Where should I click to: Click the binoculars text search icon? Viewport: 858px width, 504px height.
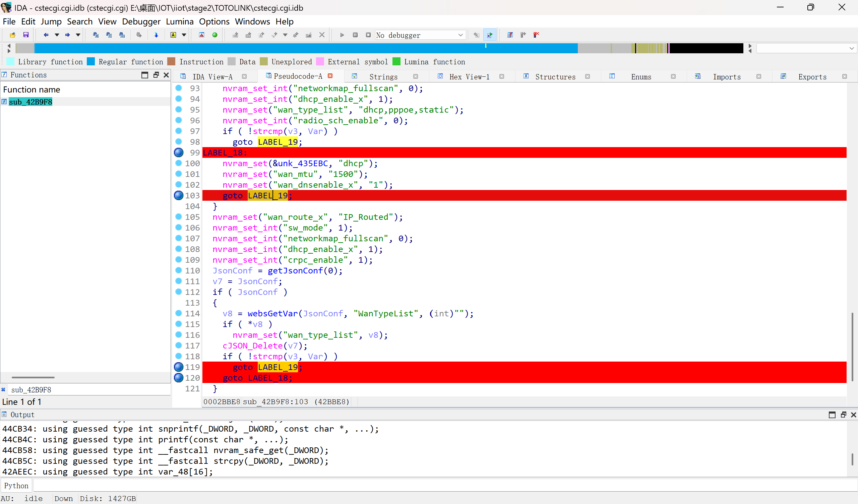109,35
